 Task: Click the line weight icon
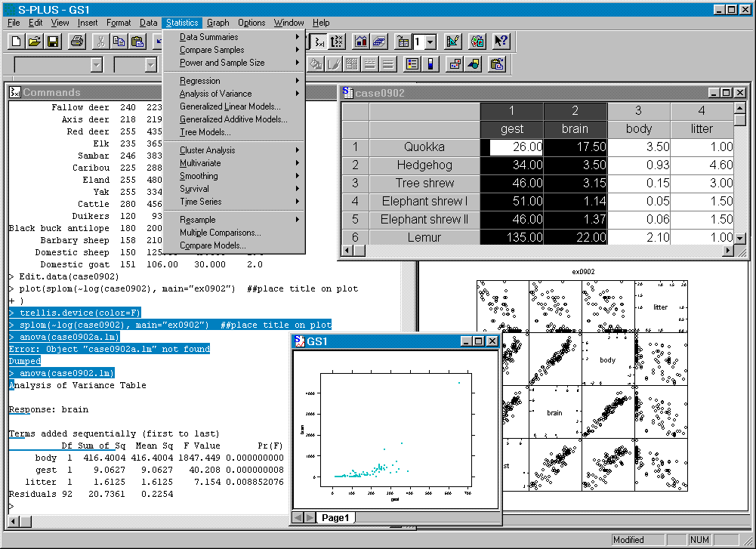tap(387, 64)
